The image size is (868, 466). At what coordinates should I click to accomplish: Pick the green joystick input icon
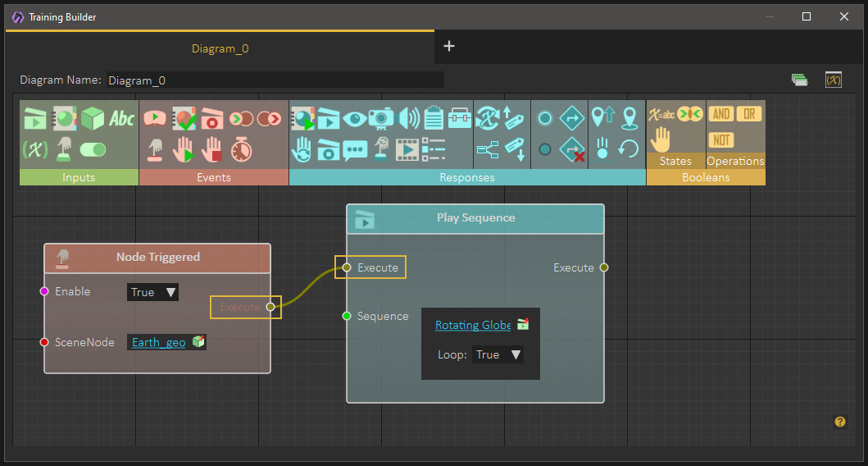64,149
